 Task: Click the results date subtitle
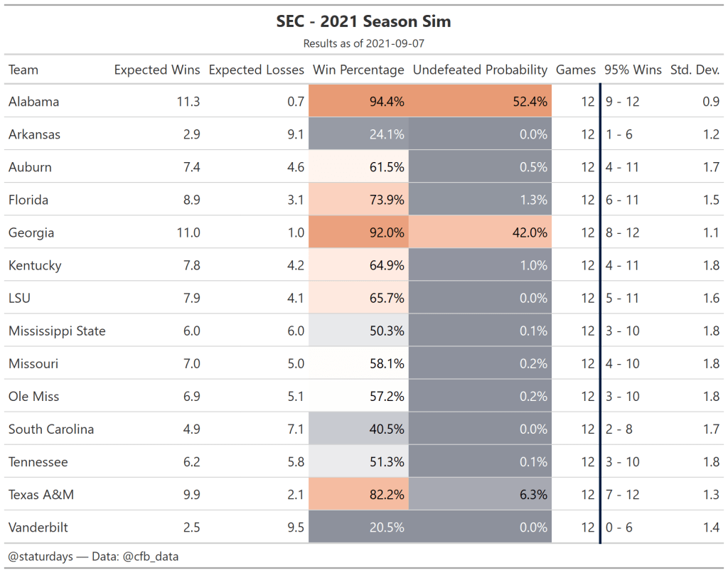363,43
